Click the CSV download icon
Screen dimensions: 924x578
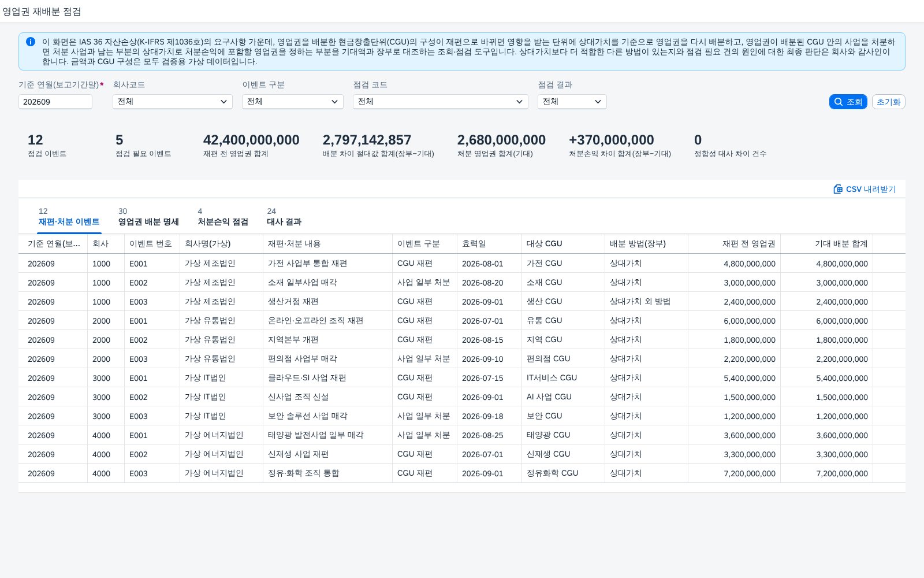(838, 189)
